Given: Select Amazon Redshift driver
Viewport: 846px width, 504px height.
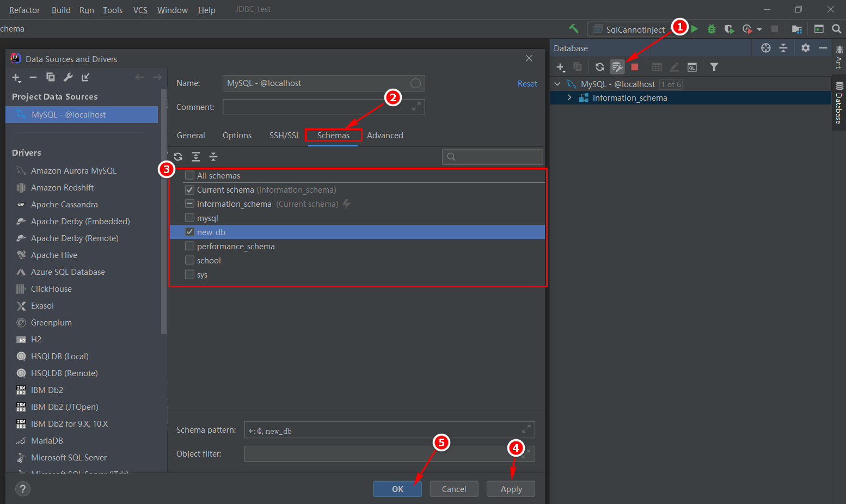Looking at the screenshot, I should (62, 187).
